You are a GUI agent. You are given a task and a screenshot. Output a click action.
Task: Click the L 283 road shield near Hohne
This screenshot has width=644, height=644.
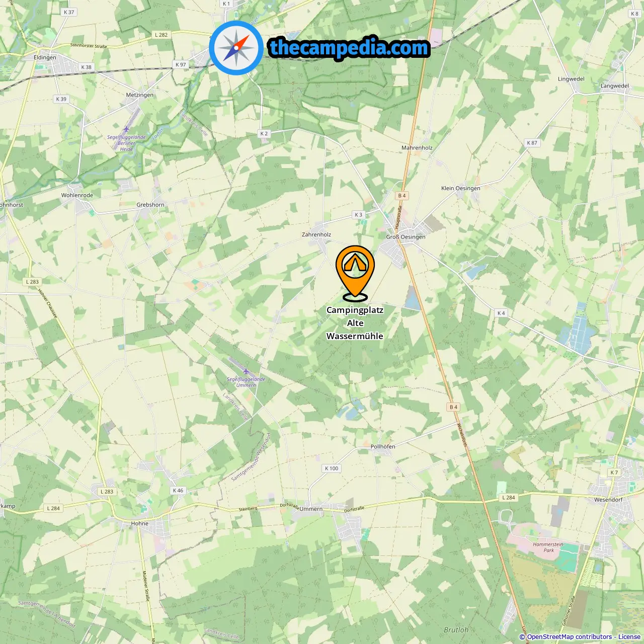107,492
